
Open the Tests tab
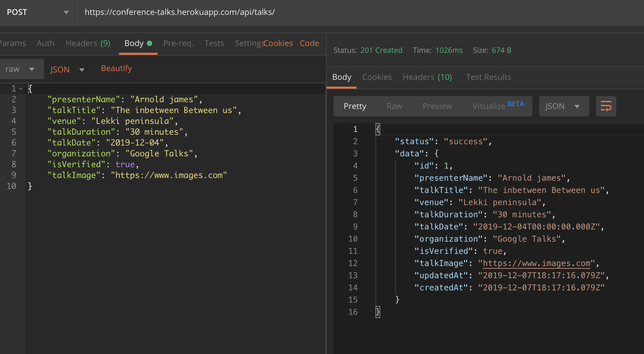pyautogui.click(x=214, y=43)
